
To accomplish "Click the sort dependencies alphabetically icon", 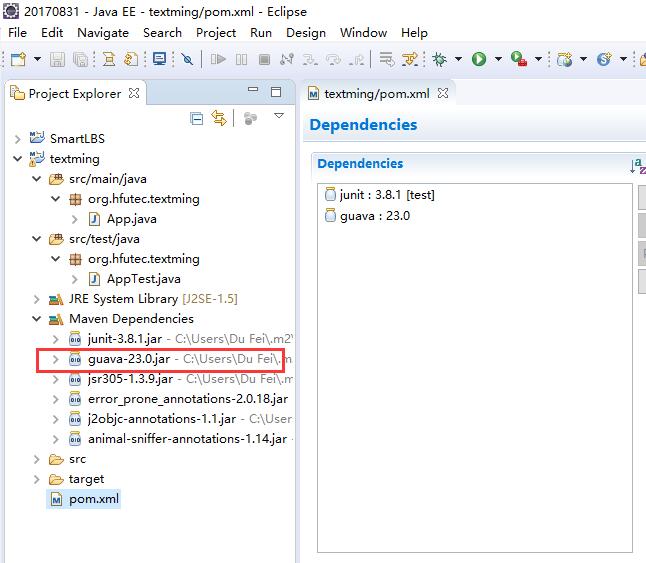I will [x=638, y=166].
